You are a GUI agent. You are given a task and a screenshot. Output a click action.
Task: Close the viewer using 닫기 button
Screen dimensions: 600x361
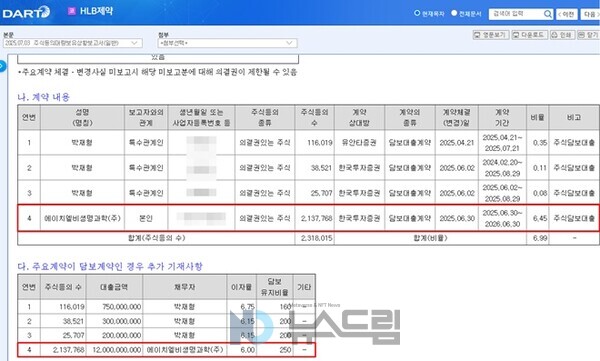tap(589, 35)
